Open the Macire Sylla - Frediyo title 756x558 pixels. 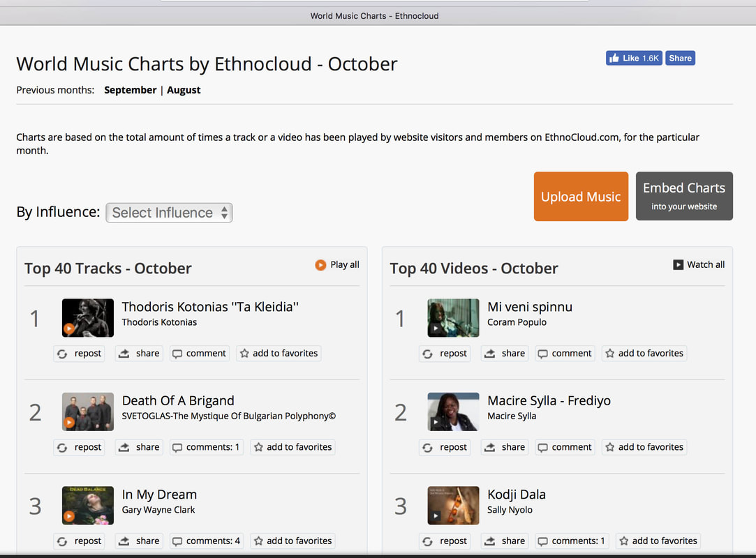tap(549, 401)
